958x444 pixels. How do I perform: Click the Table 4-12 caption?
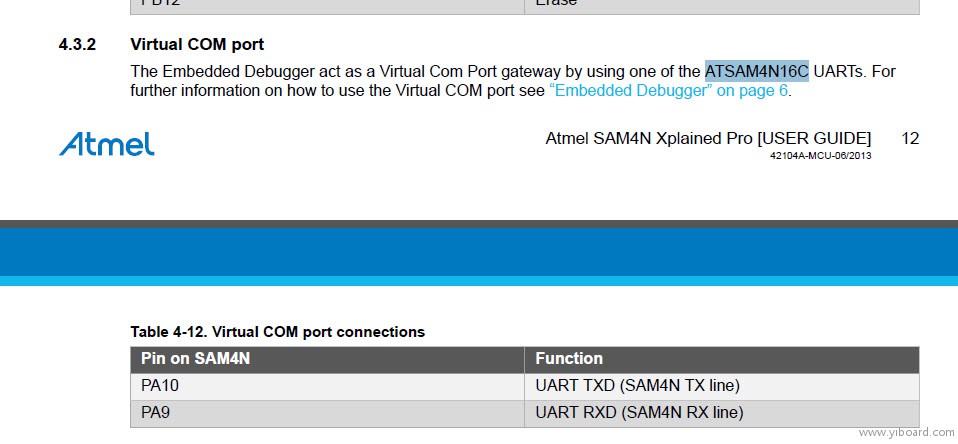point(277,332)
